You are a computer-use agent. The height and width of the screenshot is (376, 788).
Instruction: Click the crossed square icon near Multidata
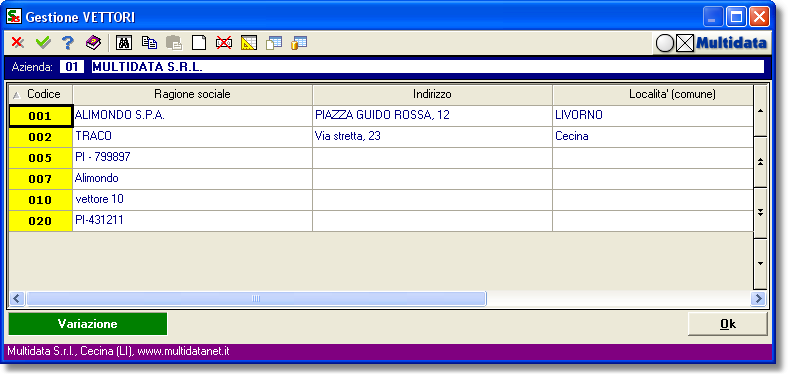tap(684, 44)
